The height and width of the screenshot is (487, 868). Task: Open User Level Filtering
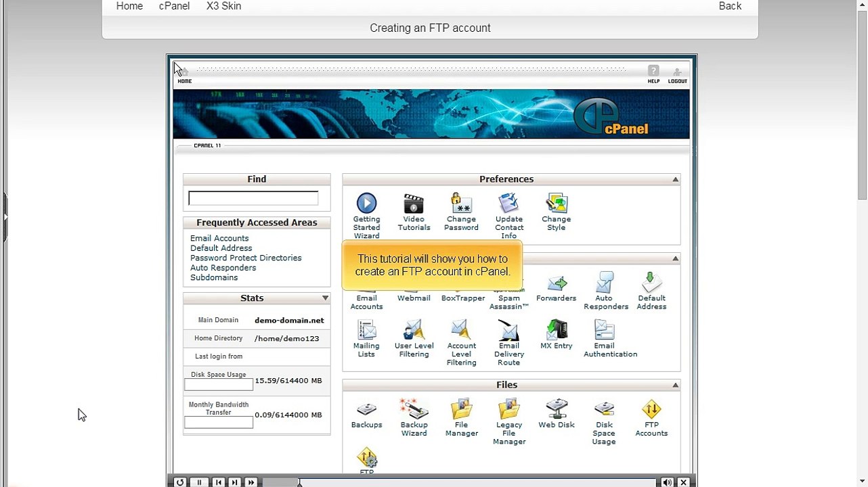pyautogui.click(x=414, y=330)
